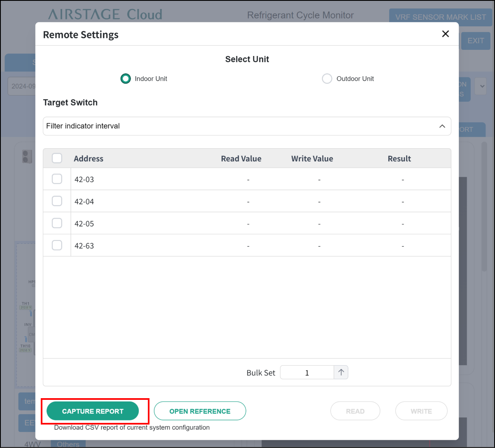
Task: Select the Outdoor Unit radio button
Action: [327, 79]
